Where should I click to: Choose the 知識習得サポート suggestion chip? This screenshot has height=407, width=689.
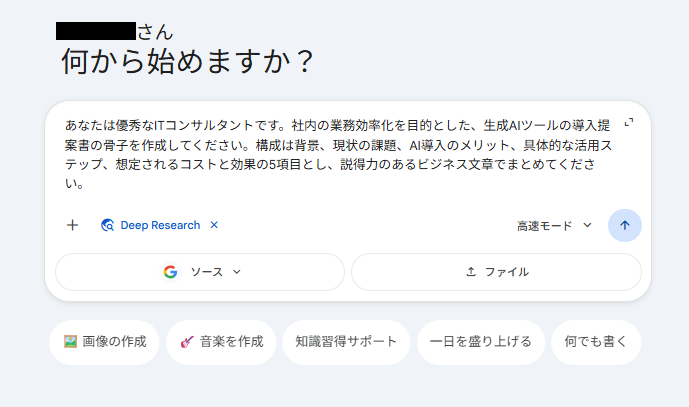tap(346, 341)
